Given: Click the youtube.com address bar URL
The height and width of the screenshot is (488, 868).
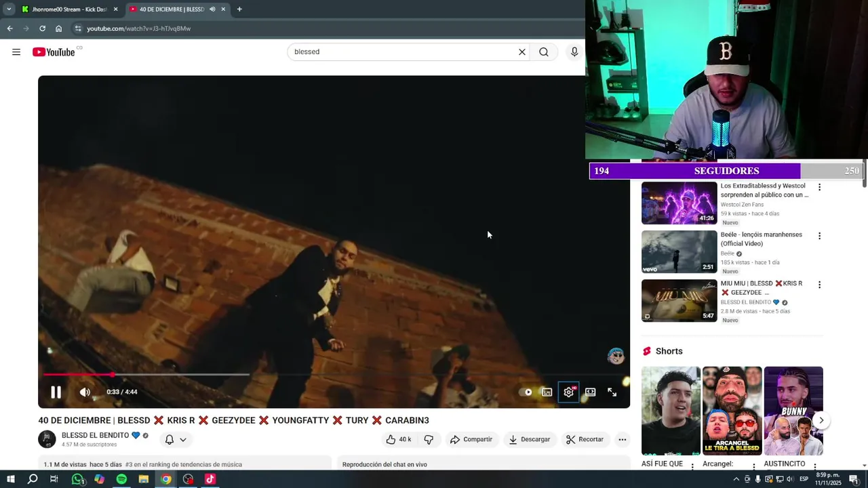Looking at the screenshot, I should (139, 28).
